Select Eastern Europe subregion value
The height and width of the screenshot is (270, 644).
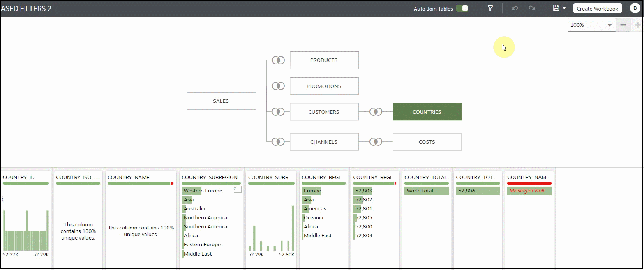[x=202, y=244]
